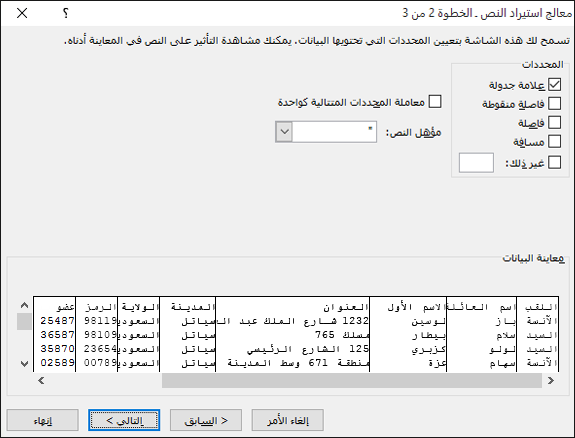Click the address 1232 شارع الملك عبد
This screenshot has height=438, width=575.
(x=293, y=321)
